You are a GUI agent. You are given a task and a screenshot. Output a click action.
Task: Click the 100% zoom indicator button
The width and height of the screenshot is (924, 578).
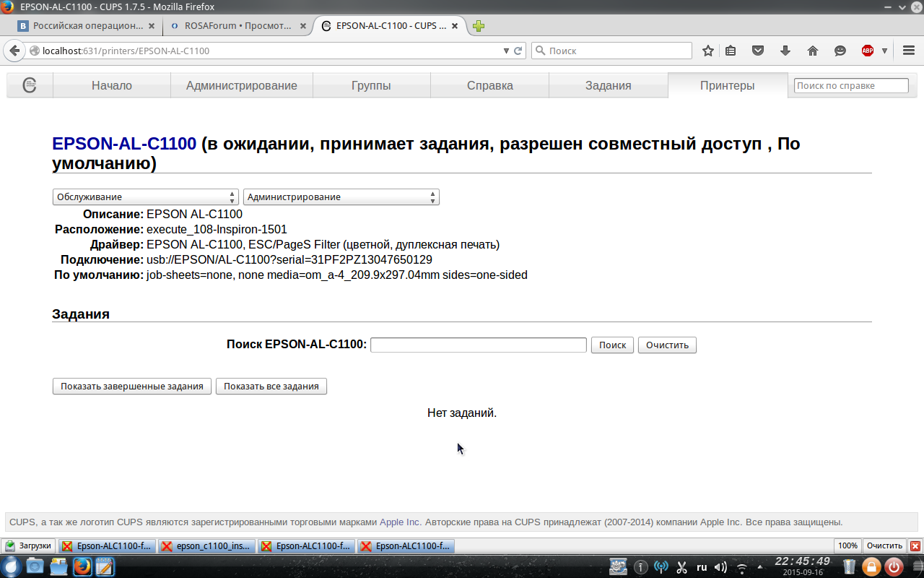coord(847,546)
